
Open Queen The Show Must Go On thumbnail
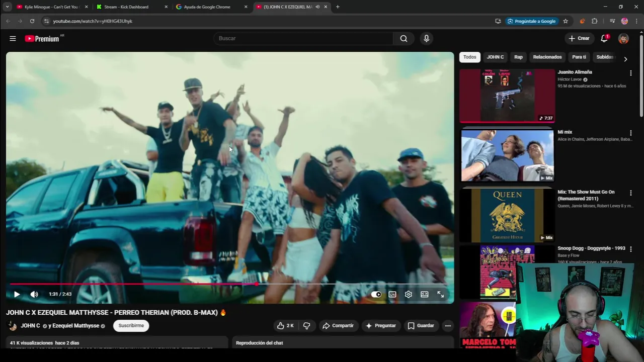507,215
